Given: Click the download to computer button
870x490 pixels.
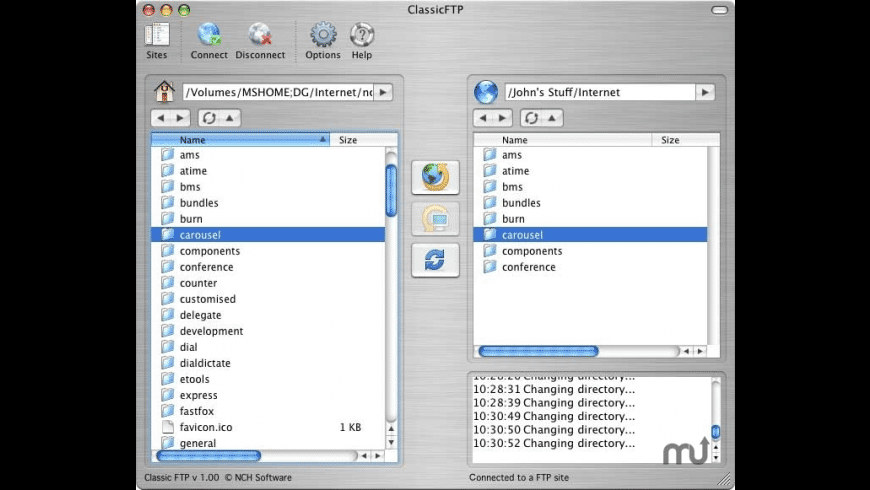Looking at the screenshot, I should pyautogui.click(x=436, y=219).
